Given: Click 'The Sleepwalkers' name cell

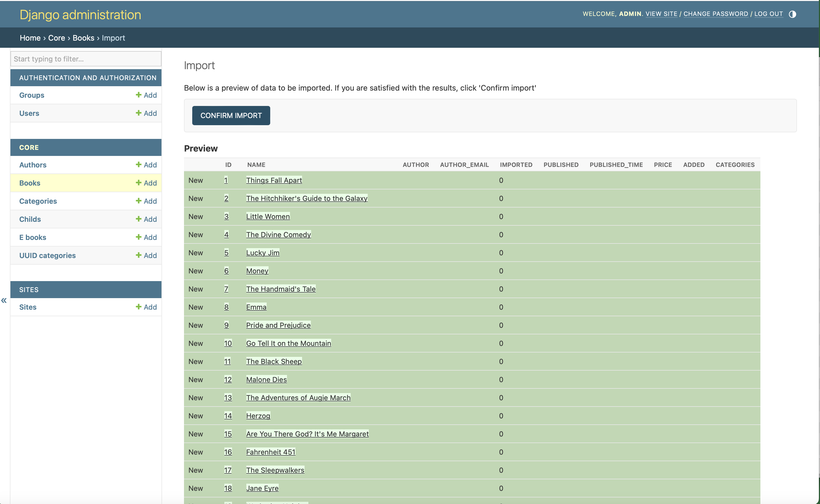Looking at the screenshot, I should (275, 470).
